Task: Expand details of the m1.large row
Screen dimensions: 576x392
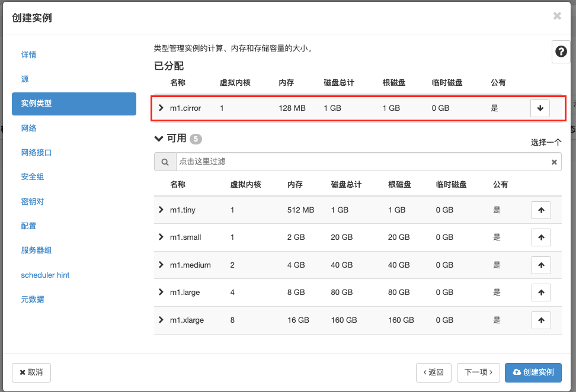Action: click(x=161, y=292)
